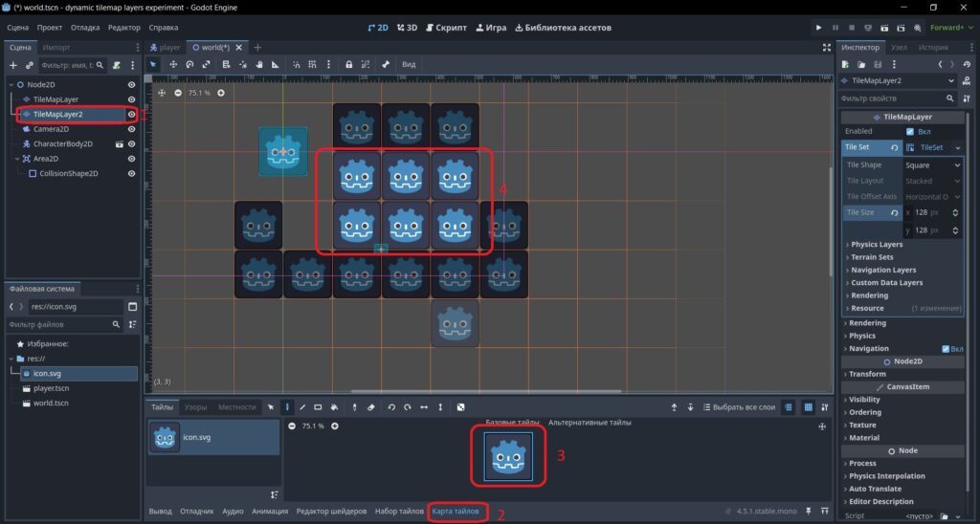Select the tile Bucket fill tool
Viewport: 980px width, 524px height.
[334, 407]
